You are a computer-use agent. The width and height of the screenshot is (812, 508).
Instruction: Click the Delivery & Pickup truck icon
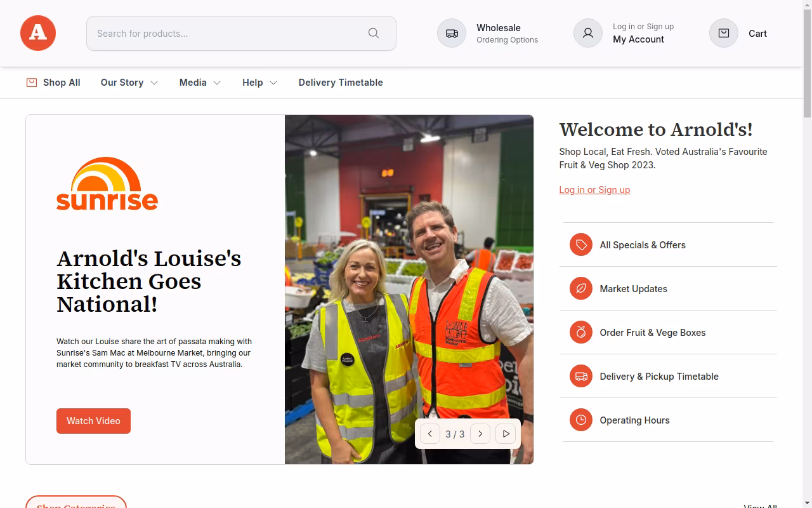coord(580,376)
